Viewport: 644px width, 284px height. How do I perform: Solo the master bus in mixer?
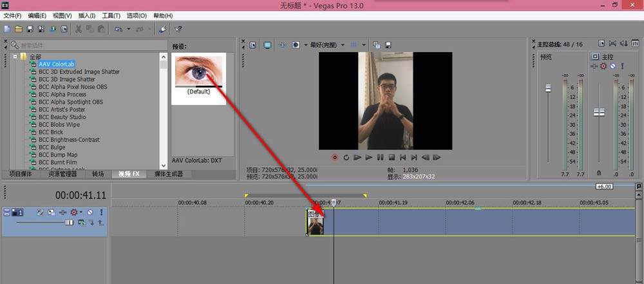click(x=622, y=66)
